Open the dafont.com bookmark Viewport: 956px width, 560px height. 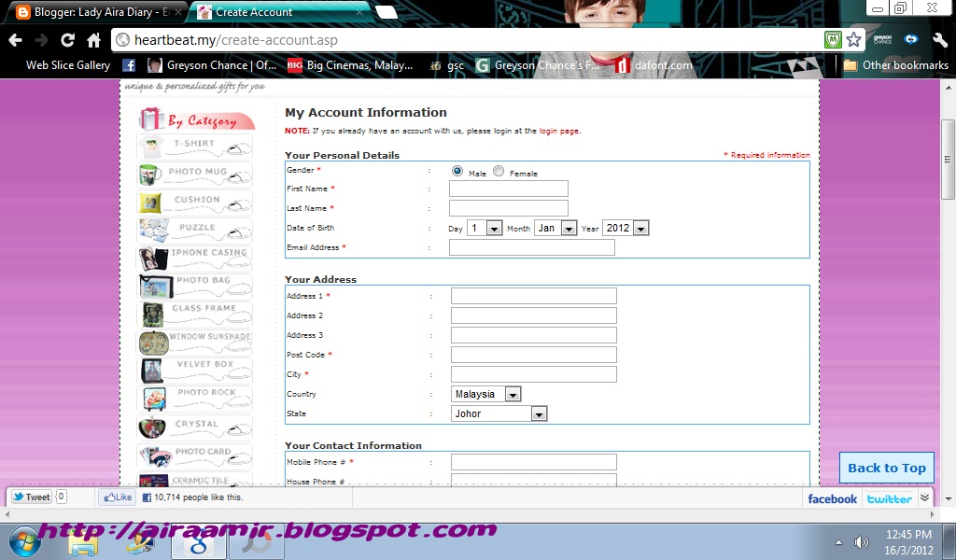[x=654, y=65]
